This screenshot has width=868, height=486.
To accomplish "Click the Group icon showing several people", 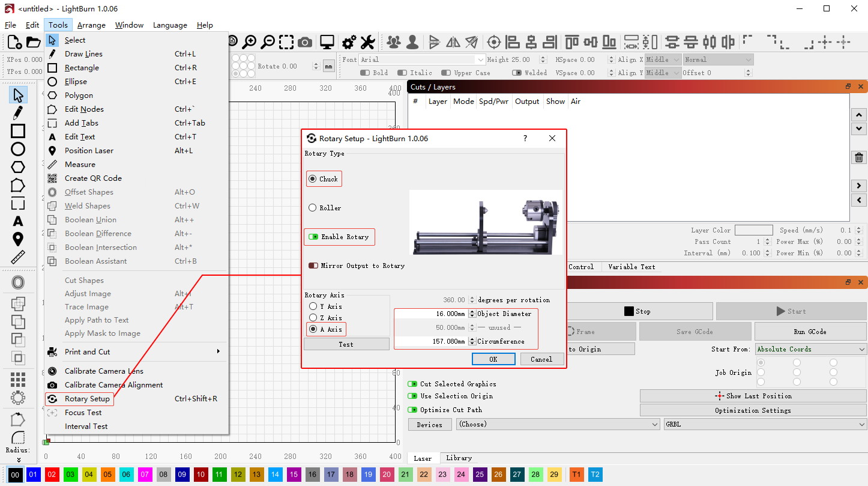I will tap(394, 42).
